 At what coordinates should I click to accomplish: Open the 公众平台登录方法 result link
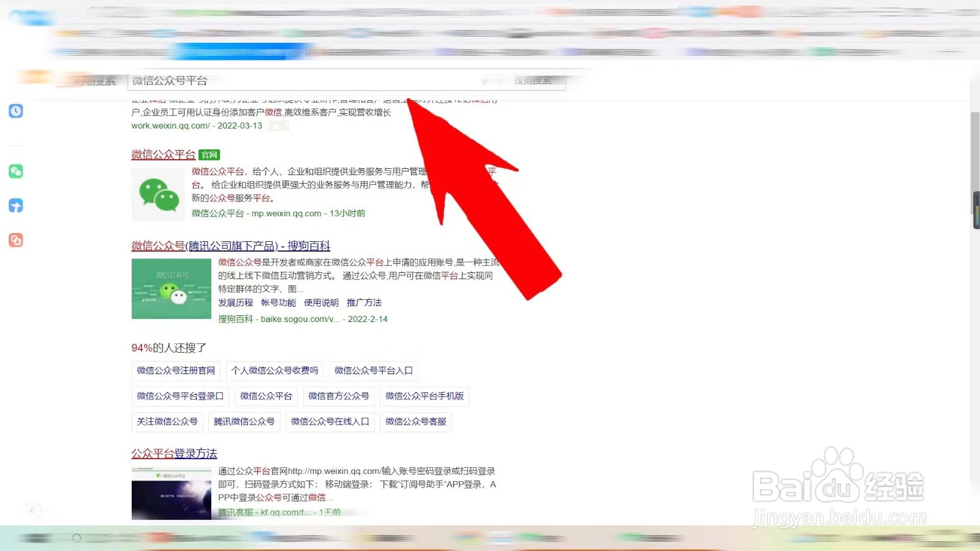[174, 453]
